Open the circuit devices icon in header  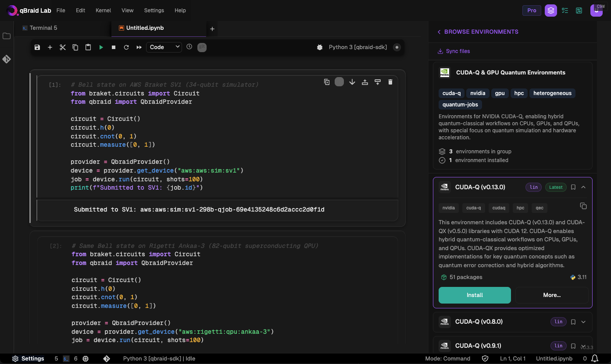tap(579, 11)
